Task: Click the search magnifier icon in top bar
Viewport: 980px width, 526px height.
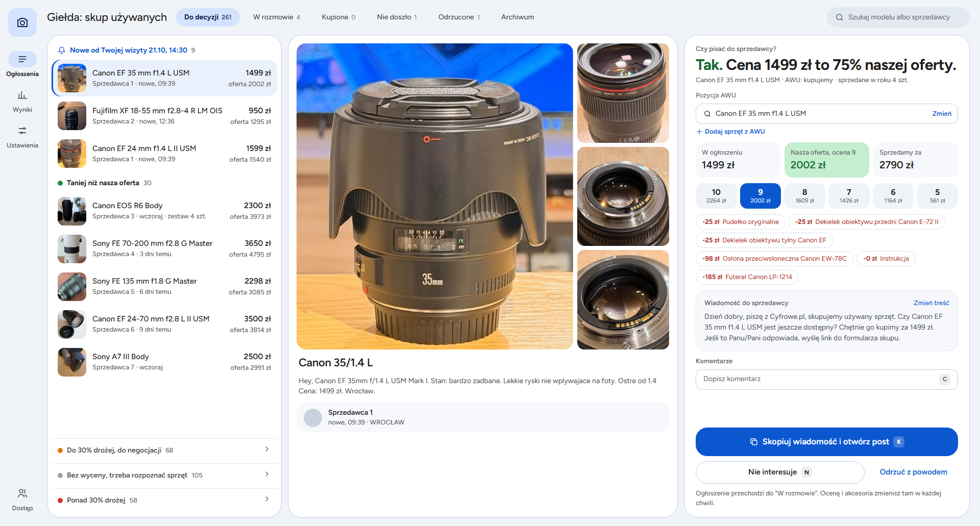Action: tap(840, 17)
